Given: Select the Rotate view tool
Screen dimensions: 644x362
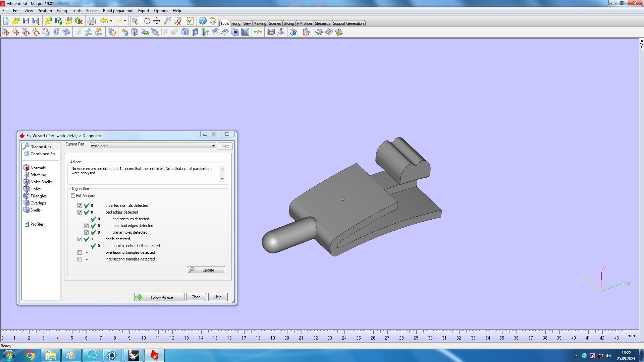Looking at the screenshot, I should tap(147, 21).
